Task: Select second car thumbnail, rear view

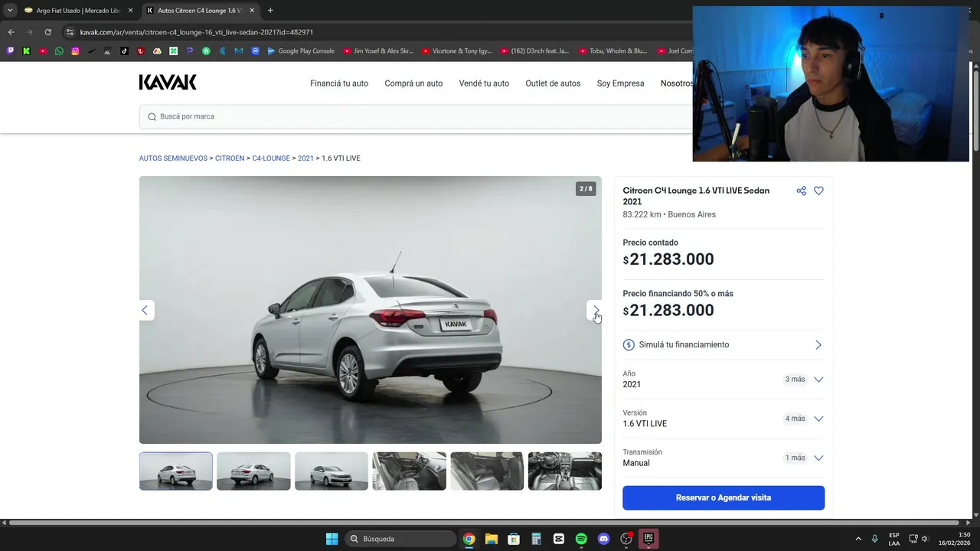Action: click(x=253, y=471)
